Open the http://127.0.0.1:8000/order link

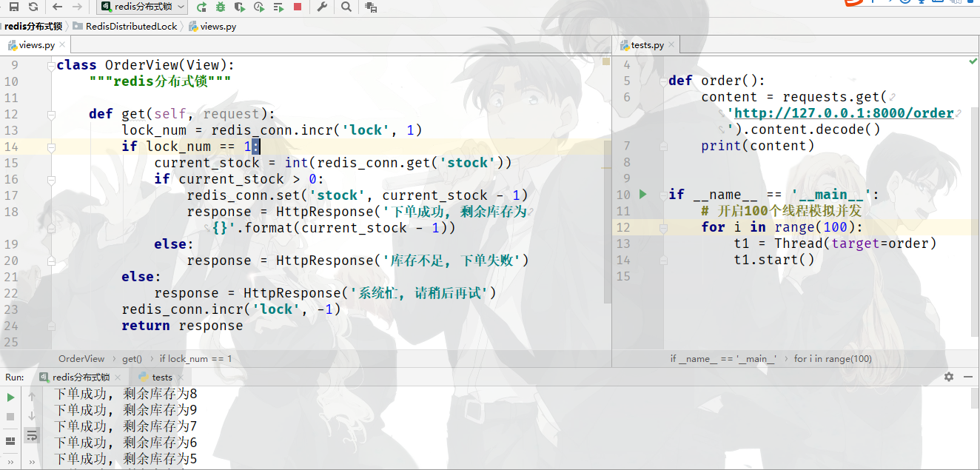click(844, 113)
